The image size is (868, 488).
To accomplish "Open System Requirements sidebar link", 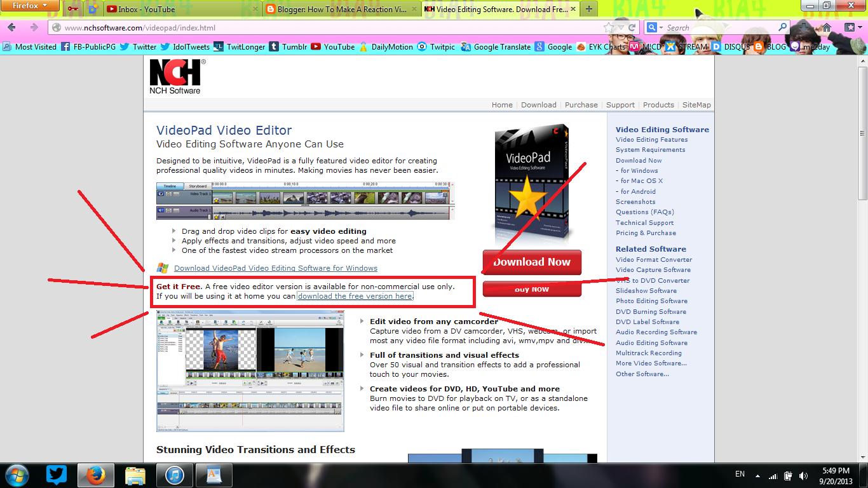I will pos(651,150).
